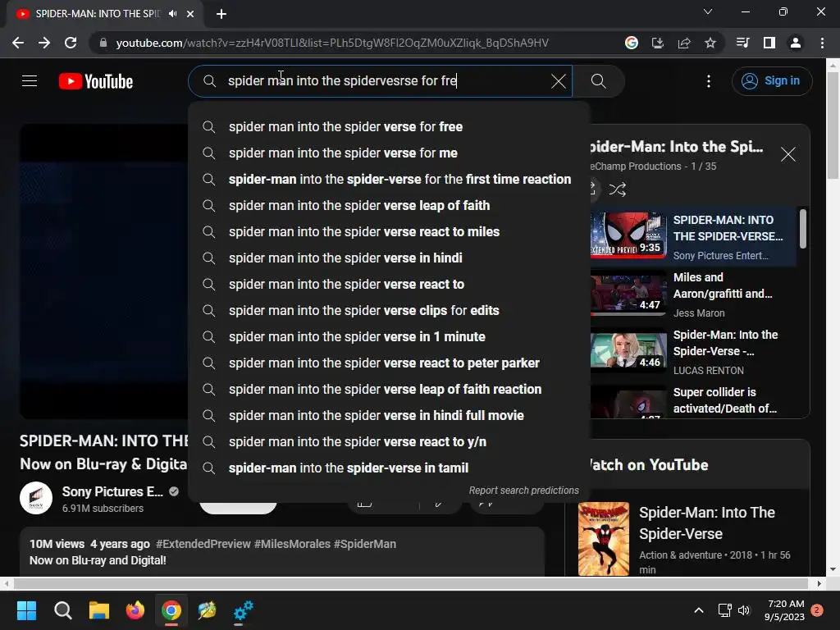
Task: Pick 'spider verse in hindi' suggestion
Action: pos(389,258)
